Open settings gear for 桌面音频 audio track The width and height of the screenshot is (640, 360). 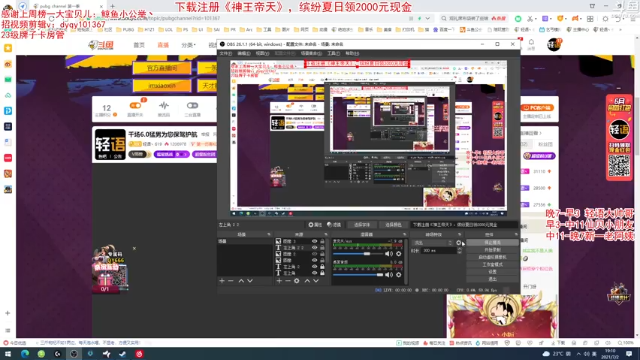click(x=399, y=275)
